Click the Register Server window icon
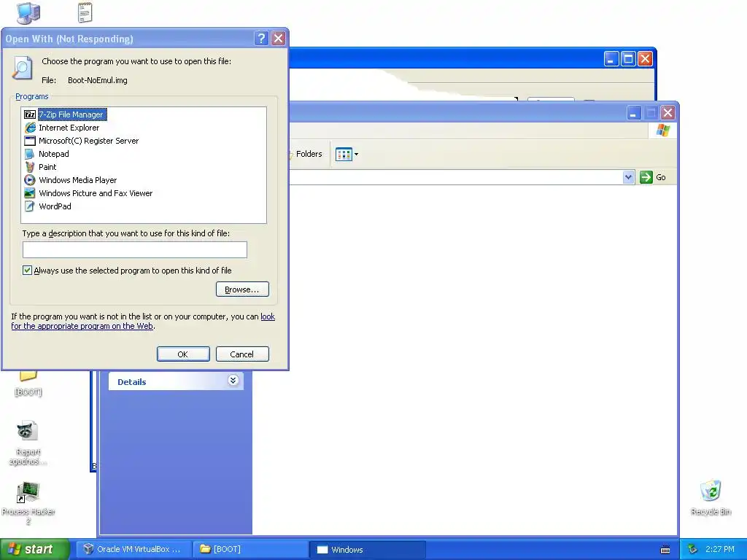 29,141
